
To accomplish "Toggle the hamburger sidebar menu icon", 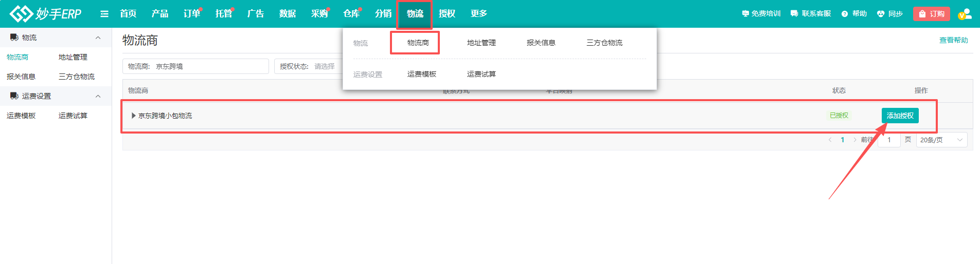I will coord(104,14).
